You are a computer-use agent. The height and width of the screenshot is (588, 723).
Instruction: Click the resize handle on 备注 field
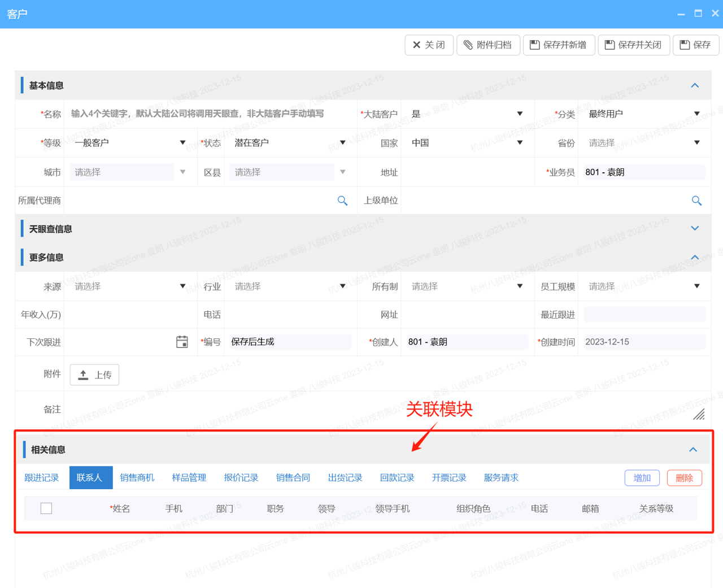tap(699, 415)
